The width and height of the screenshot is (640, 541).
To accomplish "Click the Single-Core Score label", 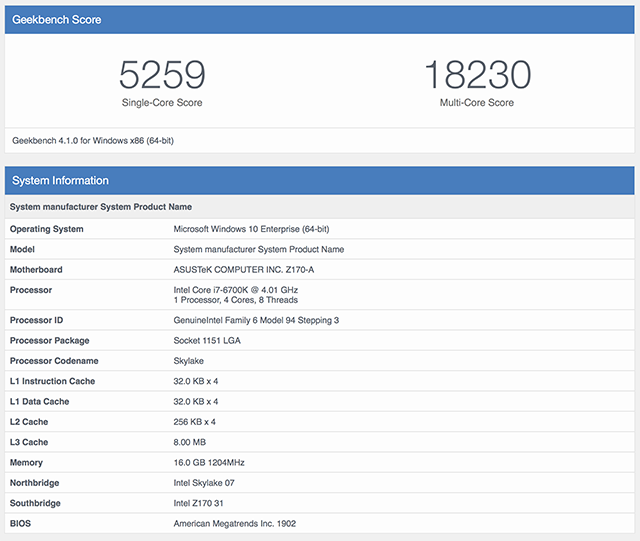I will click(162, 102).
